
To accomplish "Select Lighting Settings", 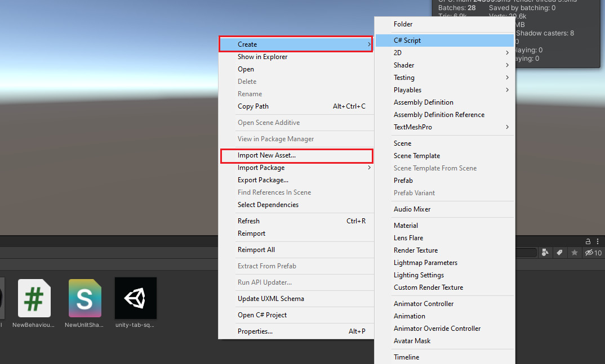I will 444,275.
